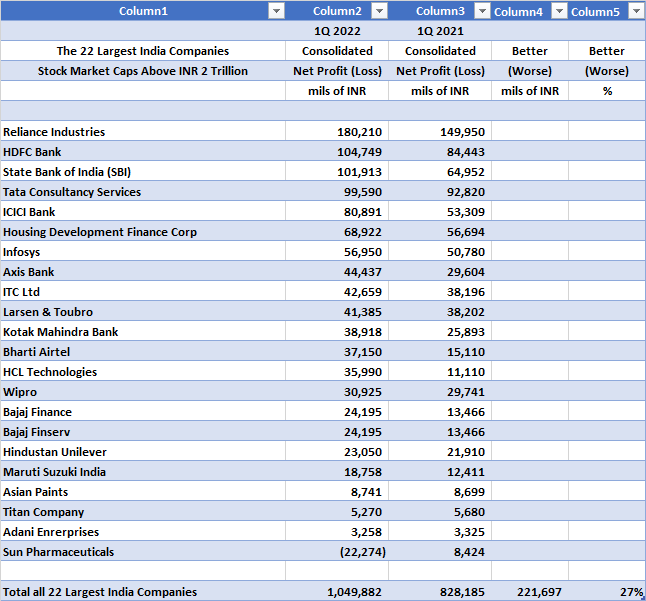The image size is (646, 601).
Task: Click the 1Q 2022 header cell
Action: point(337,31)
